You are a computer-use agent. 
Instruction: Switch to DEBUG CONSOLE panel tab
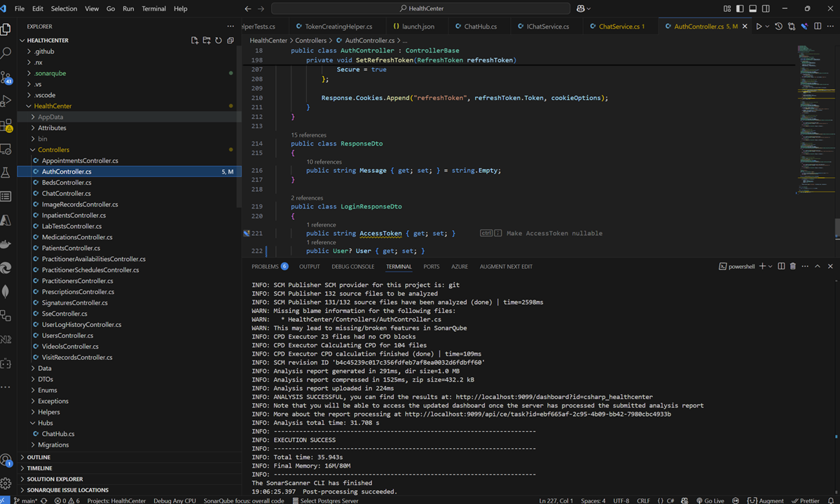[x=352, y=267]
